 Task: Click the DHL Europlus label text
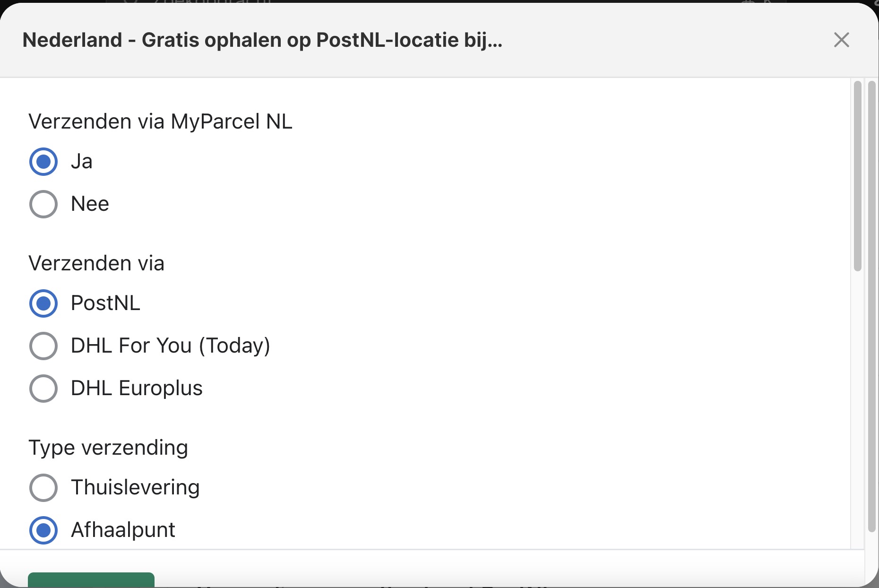(136, 389)
